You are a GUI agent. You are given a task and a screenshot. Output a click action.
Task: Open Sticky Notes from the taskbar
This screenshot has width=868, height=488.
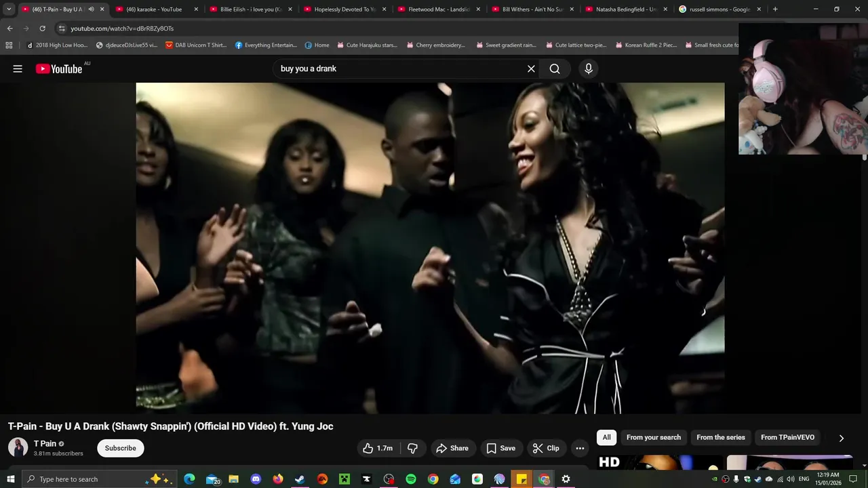point(521,479)
